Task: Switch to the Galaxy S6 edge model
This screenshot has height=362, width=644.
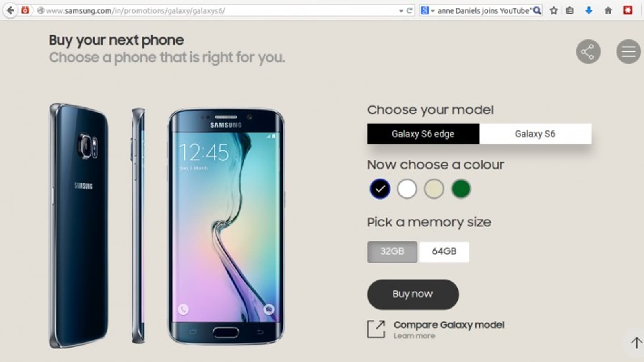Action: click(x=423, y=134)
